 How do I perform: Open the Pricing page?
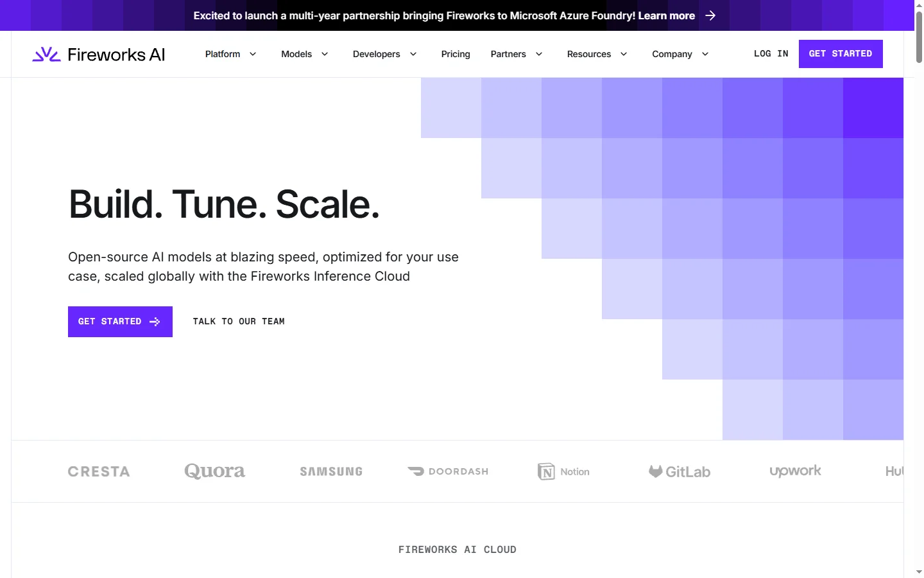456,54
